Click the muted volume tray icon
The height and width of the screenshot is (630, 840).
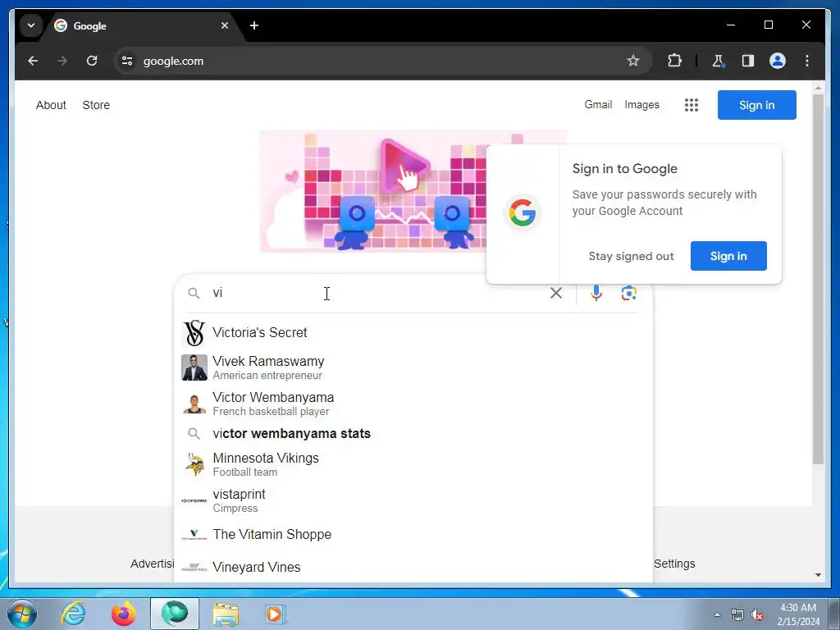[x=757, y=615]
